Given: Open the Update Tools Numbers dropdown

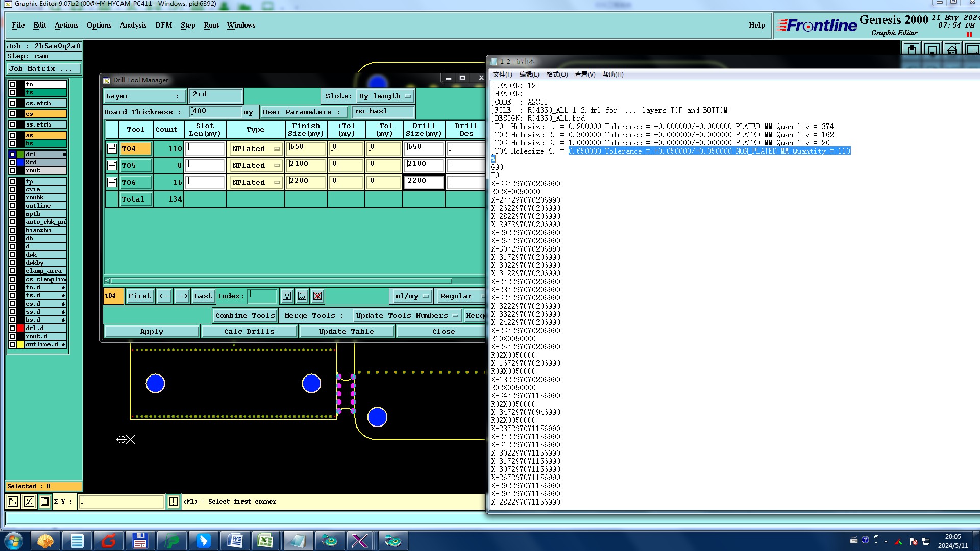Looking at the screenshot, I should point(407,316).
